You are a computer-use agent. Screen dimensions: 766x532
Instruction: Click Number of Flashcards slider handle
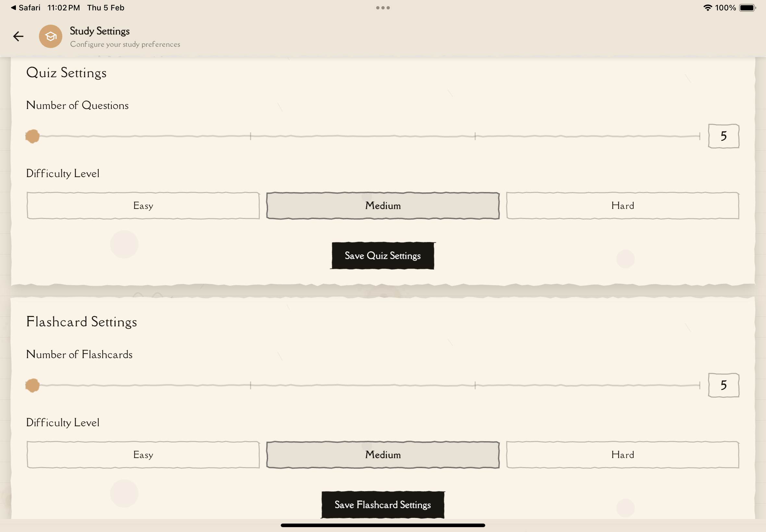point(33,385)
